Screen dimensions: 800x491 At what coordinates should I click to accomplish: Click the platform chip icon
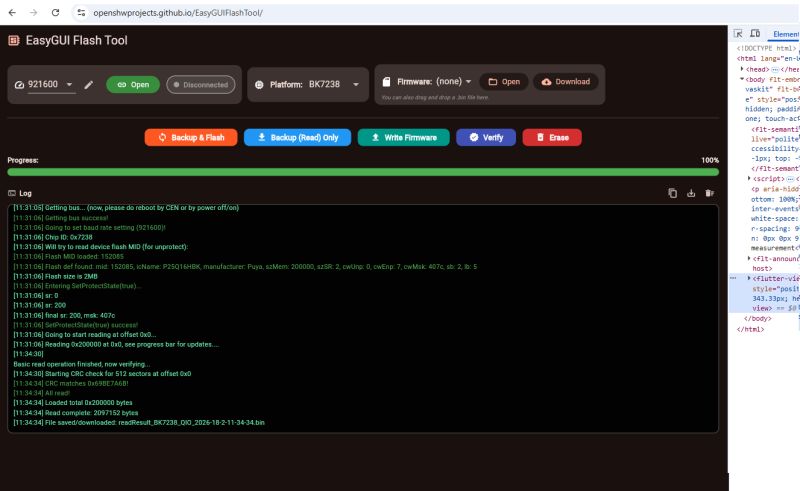pyautogui.click(x=259, y=85)
